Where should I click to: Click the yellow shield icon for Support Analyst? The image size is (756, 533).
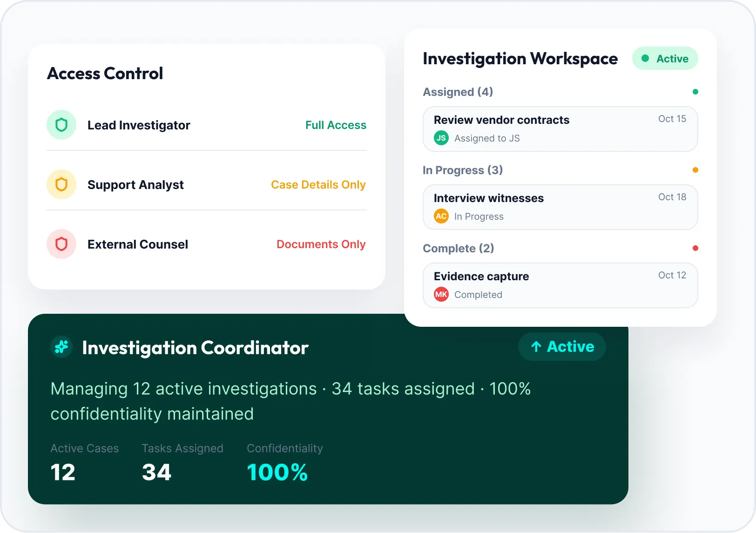pyautogui.click(x=61, y=184)
